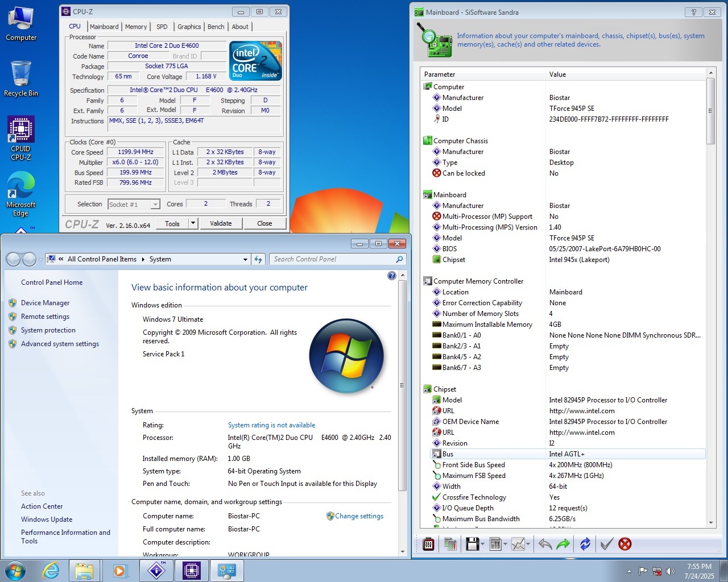Image resolution: width=728 pixels, height=582 pixels.
Task: Expand the Control Panel address bar dropdown
Action: pos(245,259)
